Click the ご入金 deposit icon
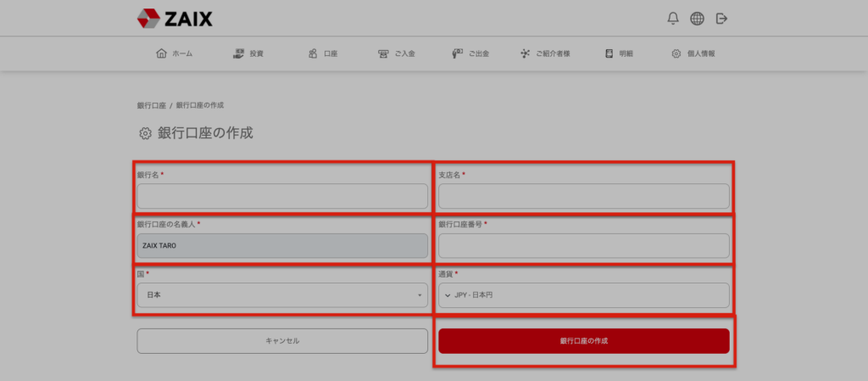Image resolution: width=868 pixels, height=381 pixels. click(x=383, y=53)
